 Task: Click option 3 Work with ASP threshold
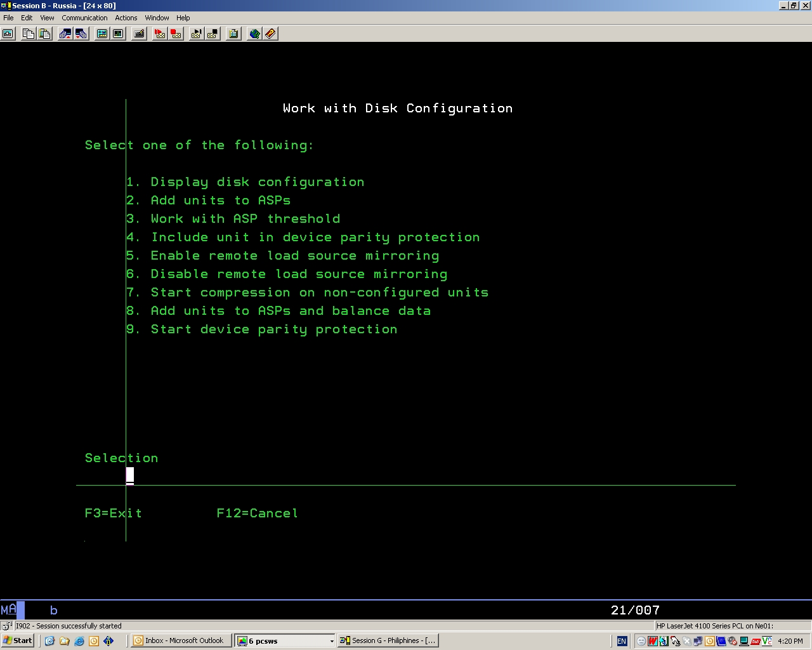click(x=233, y=219)
